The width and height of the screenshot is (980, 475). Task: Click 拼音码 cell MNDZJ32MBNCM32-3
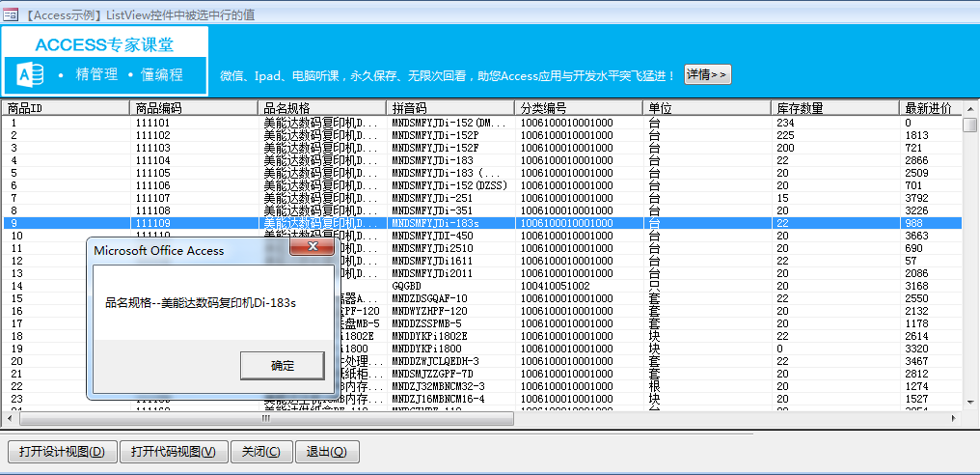pos(438,385)
